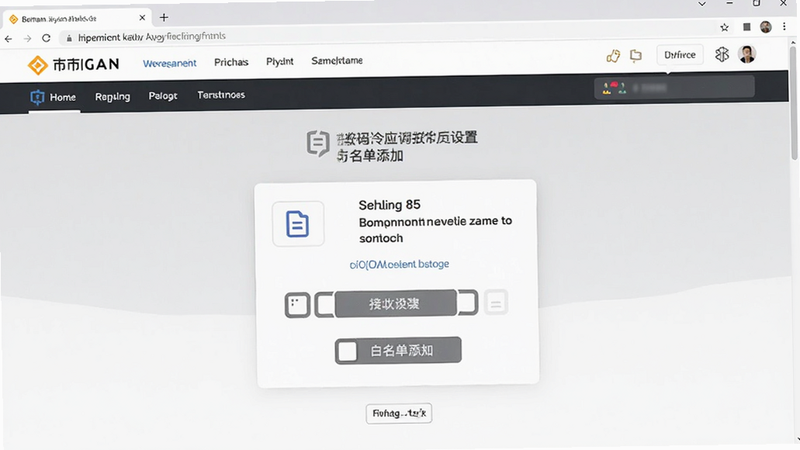Image resolution: width=800 pixels, height=450 pixels.
Task: Click the blue document icon in card
Action: (x=297, y=224)
